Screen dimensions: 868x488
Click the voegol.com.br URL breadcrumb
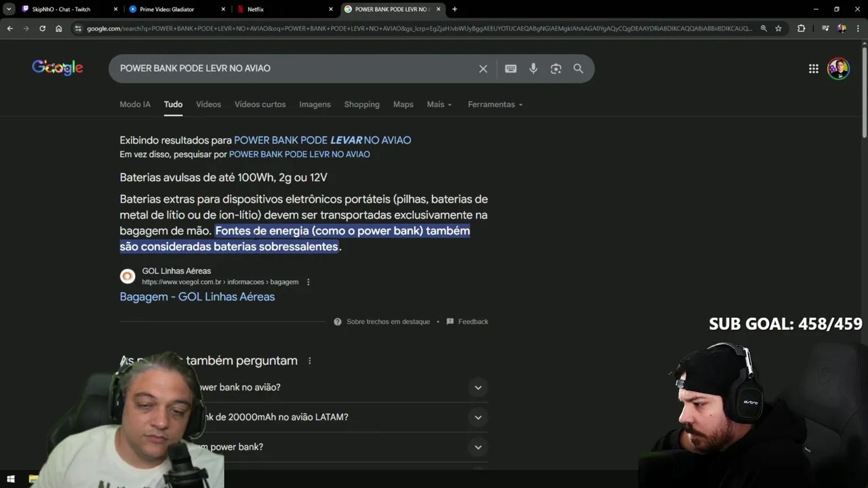pyautogui.click(x=220, y=282)
